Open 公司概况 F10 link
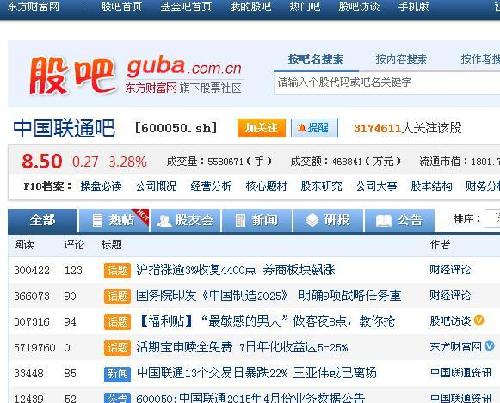Image resolution: width=500 pixels, height=403 pixels. pos(156,186)
